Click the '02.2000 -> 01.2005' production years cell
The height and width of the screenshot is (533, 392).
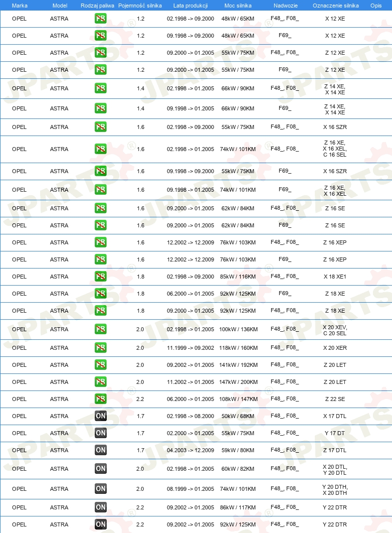(x=190, y=433)
